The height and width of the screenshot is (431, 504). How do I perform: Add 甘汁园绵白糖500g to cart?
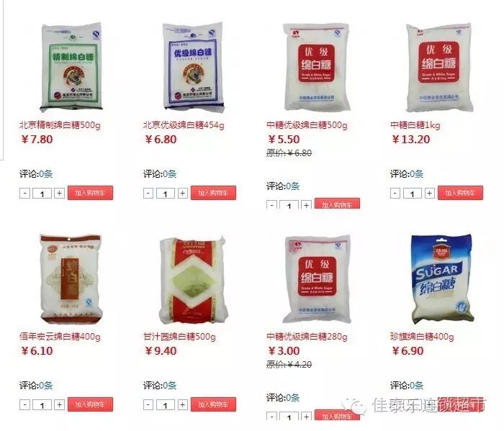pyautogui.click(x=213, y=404)
